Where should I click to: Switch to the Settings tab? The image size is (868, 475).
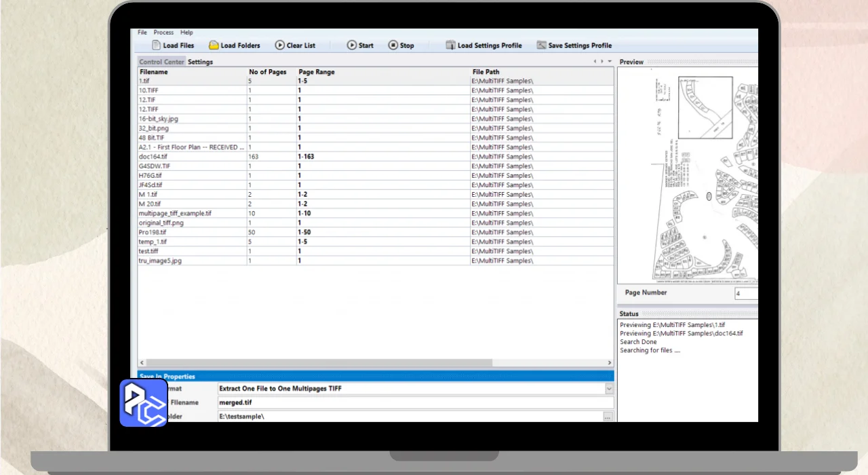200,62
